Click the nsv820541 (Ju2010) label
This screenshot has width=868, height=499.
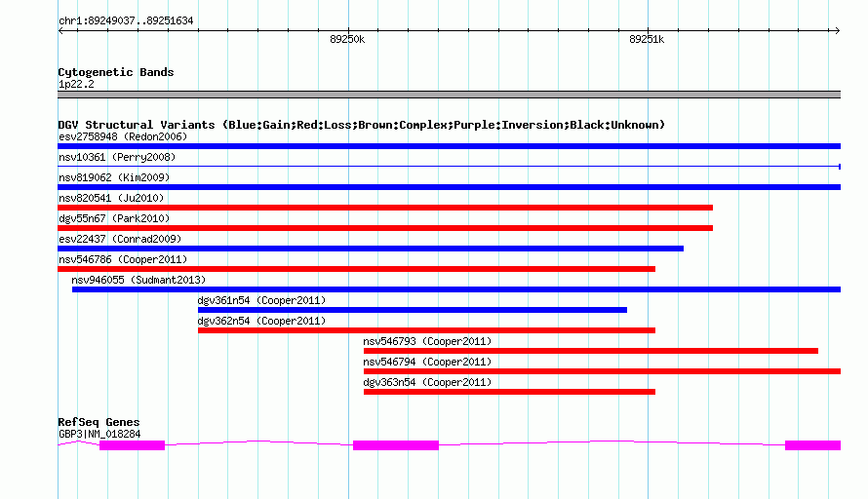coord(111,198)
